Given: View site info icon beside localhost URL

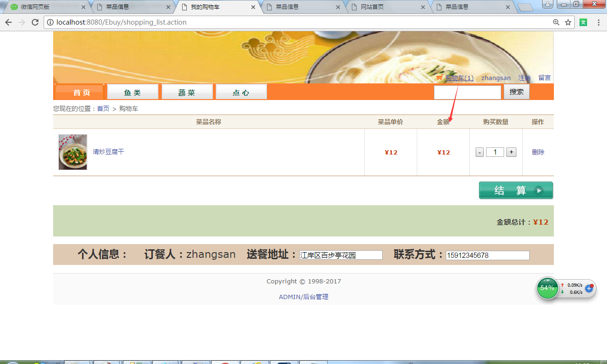Looking at the screenshot, I should (50, 22).
